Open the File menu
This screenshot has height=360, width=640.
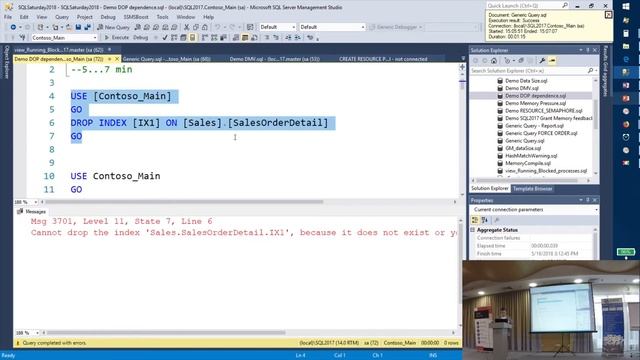8,17
